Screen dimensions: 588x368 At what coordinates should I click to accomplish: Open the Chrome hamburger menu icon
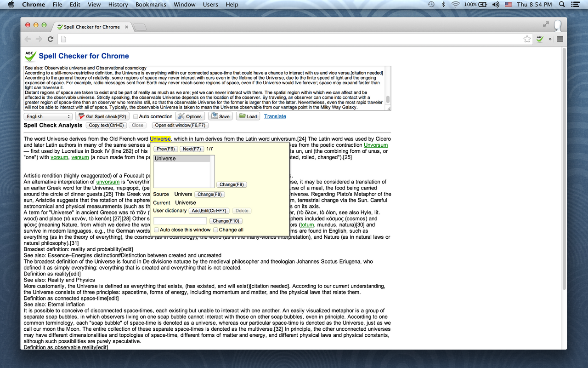[x=560, y=39]
